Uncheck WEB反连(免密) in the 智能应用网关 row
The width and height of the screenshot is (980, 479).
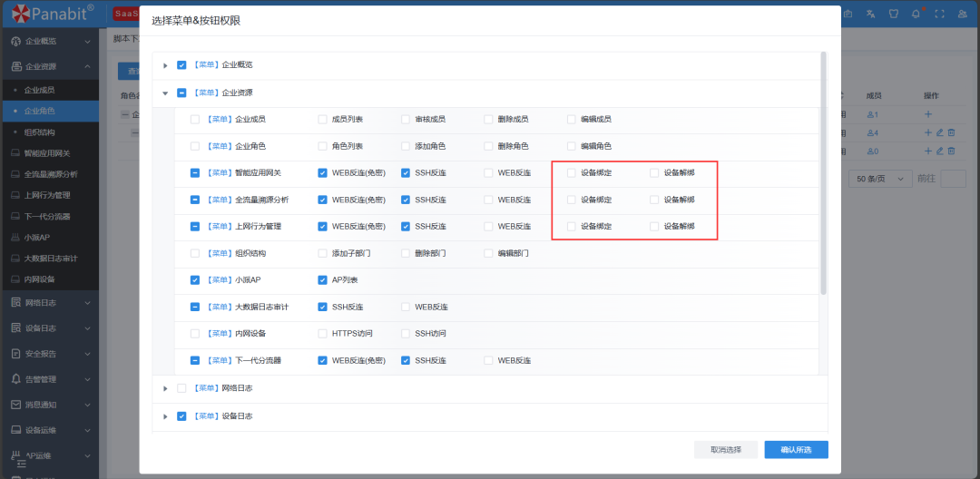322,173
